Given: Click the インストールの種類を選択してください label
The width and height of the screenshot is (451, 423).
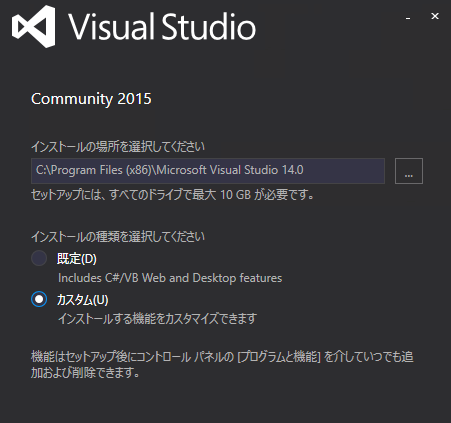Looking at the screenshot, I should (x=118, y=237).
